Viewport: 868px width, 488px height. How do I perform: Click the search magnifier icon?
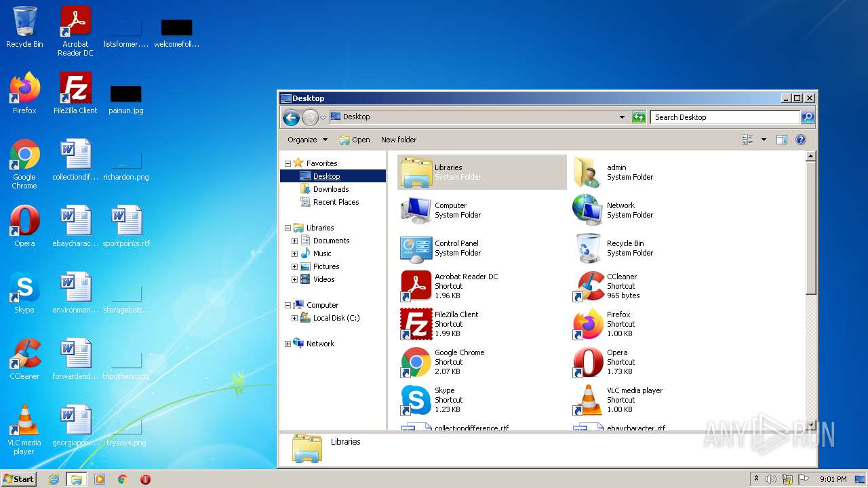click(808, 117)
